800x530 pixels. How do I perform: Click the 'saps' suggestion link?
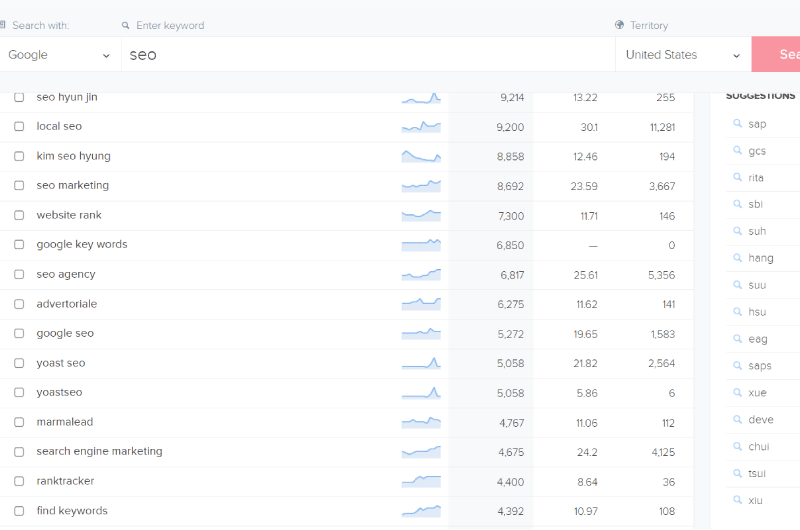(x=760, y=366)
